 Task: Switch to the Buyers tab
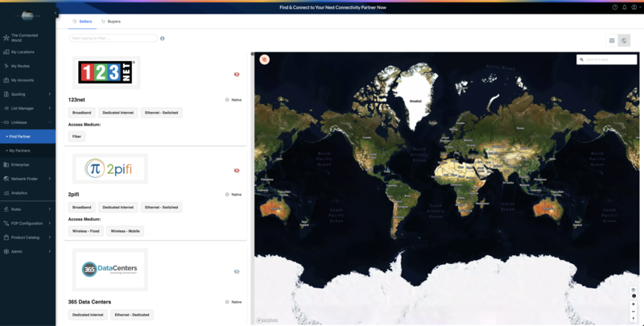[x=111, y=22]
